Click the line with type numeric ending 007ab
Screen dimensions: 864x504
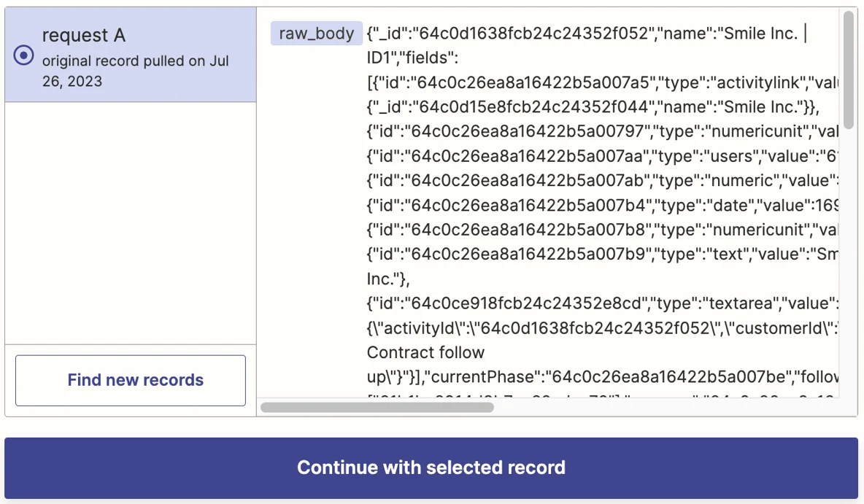click(x=602, y=181)
